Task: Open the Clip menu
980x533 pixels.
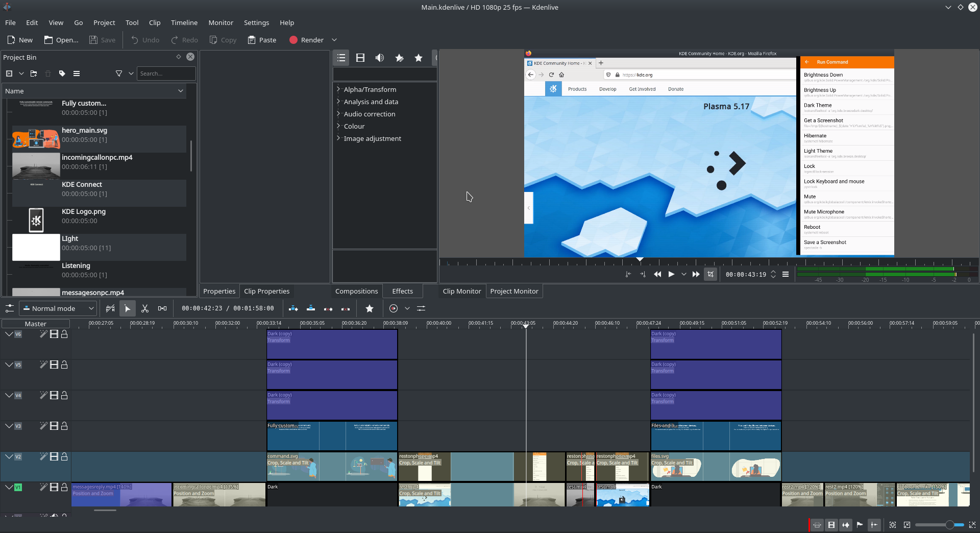Action: click(x=155, y=22)
